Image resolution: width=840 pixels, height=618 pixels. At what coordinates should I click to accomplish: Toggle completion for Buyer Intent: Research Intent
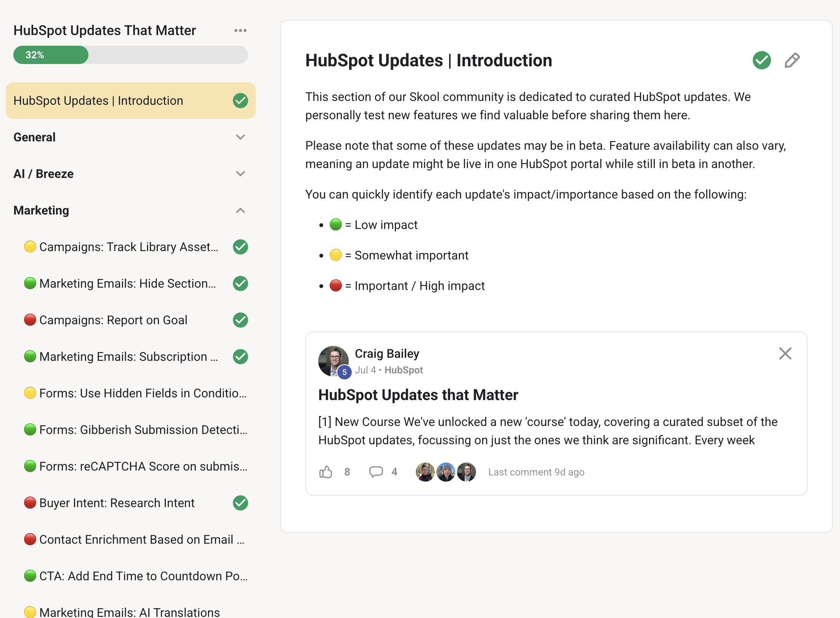click(x=240, y=503)
